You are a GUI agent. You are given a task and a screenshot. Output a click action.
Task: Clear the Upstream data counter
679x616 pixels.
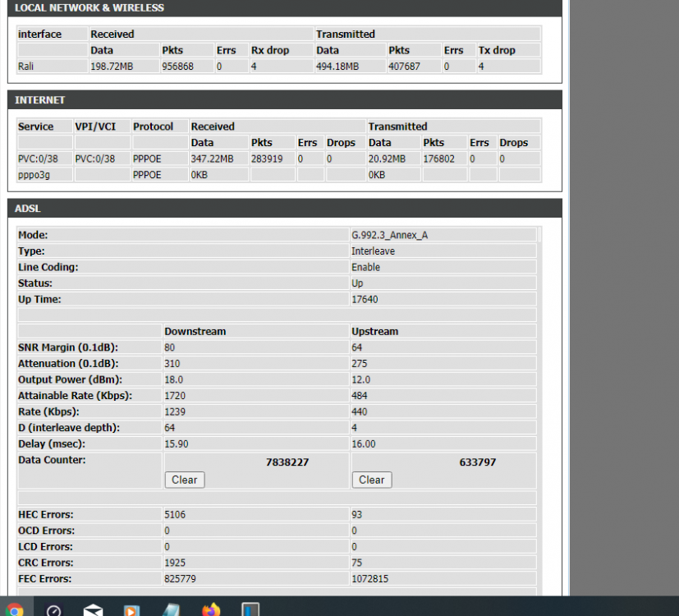[371, 480]
